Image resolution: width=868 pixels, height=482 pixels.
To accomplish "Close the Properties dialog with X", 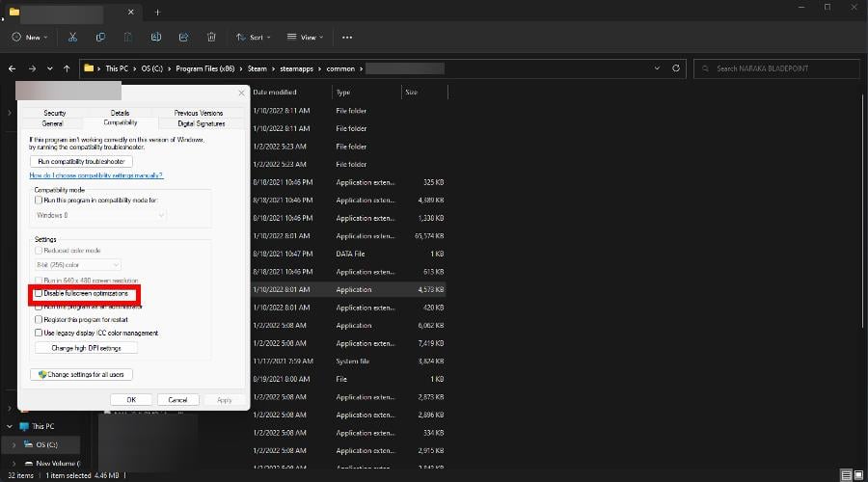I will pos(241,93).
